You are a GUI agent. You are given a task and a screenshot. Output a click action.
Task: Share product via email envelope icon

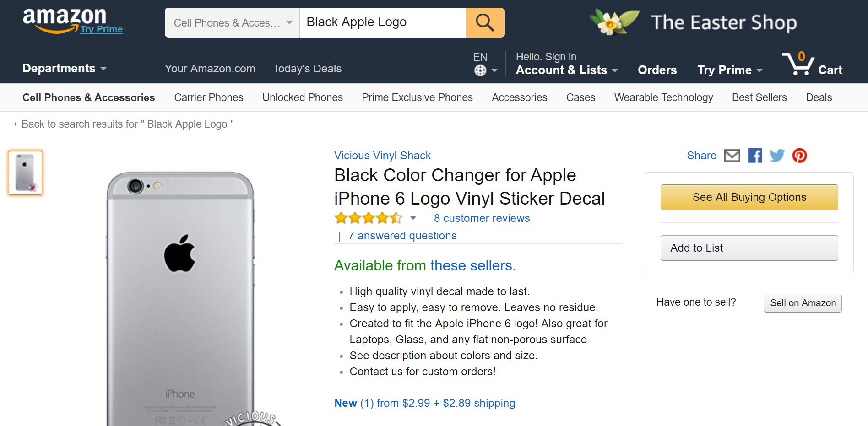click(x=732, y=156)
